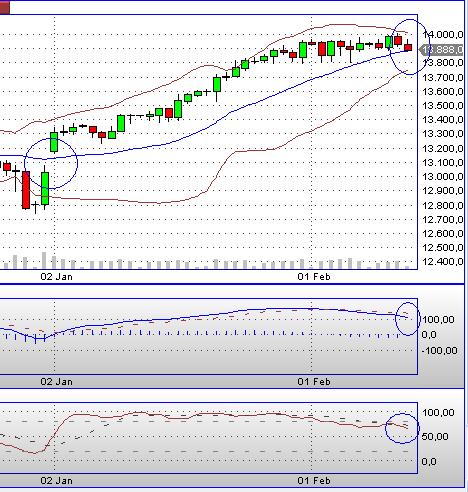This screenshot has width=468, height=492.
Task: Click the -100,00 label in the histogram panel
Action: pos(439,350)
